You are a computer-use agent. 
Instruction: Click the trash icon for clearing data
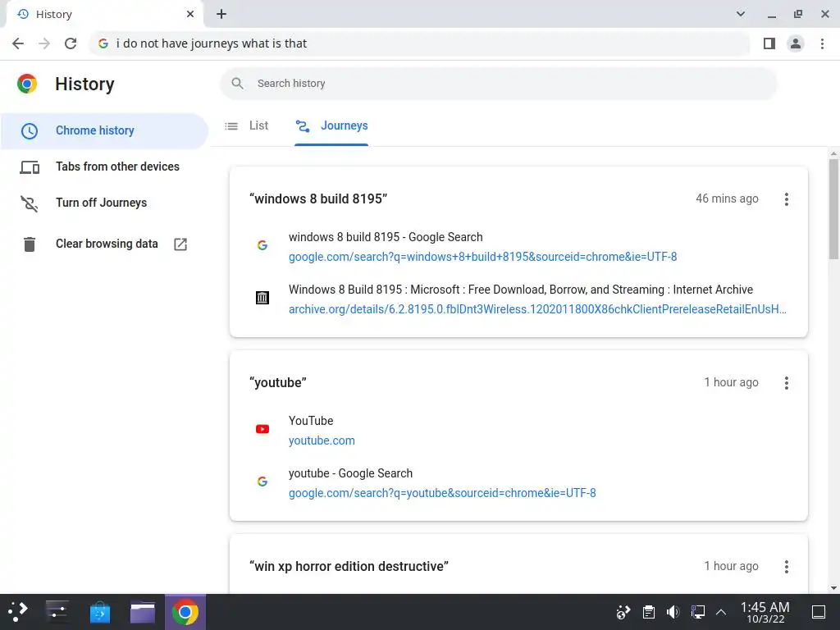[30, 244]
